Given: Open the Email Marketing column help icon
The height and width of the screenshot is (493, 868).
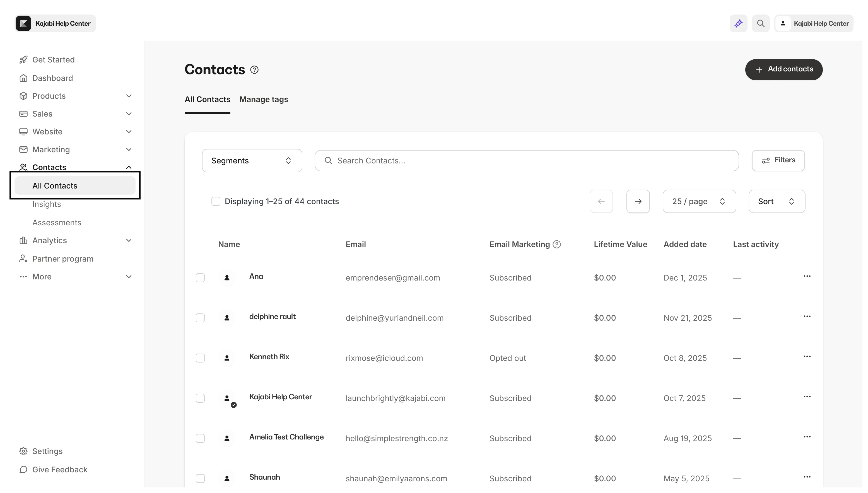Looking at the screenshot, I should [x=557, y=244].
